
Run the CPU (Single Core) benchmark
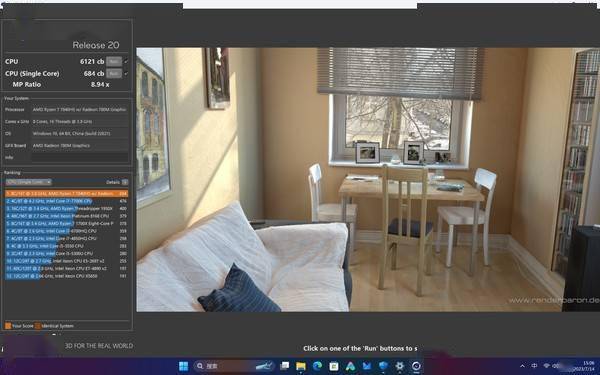tap(114, 73)
